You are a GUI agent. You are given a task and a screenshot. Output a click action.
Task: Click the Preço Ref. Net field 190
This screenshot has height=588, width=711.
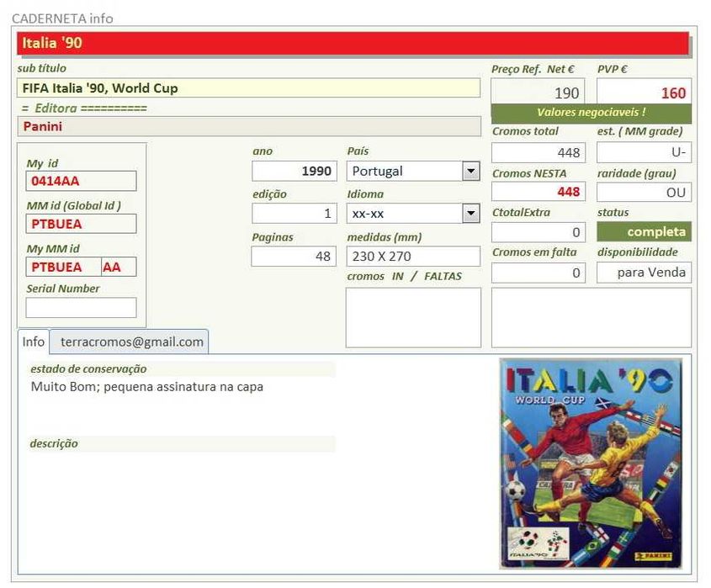tap(538, 92)
